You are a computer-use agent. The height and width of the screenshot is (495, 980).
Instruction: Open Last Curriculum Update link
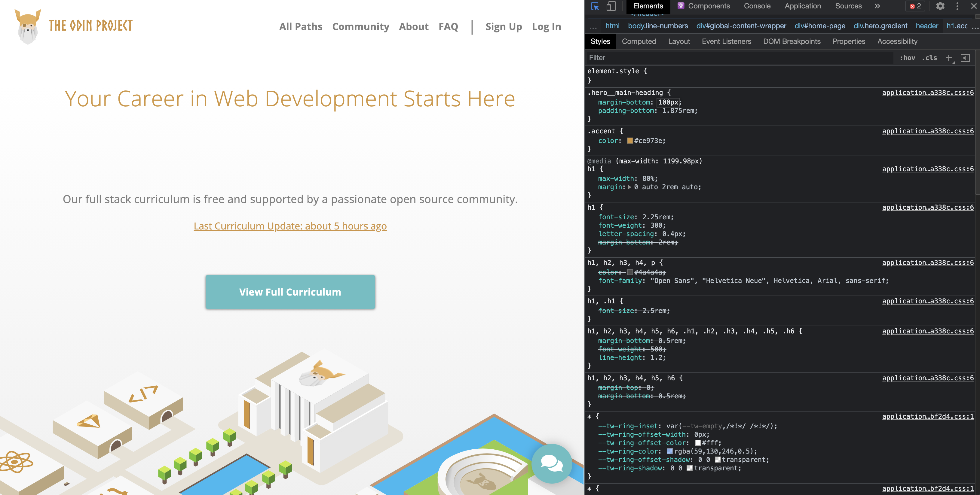(290, 226)
